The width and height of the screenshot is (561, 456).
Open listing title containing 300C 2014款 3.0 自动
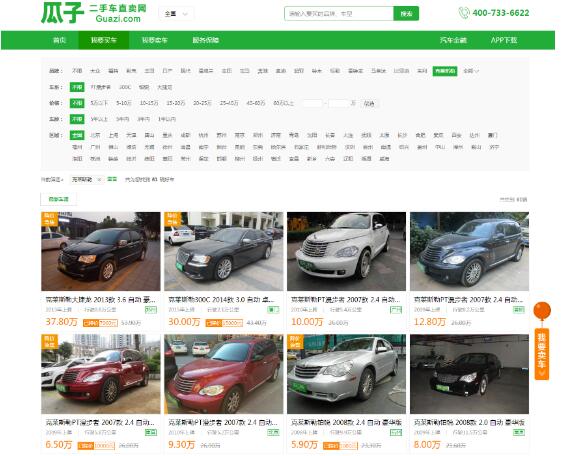point(221,300)
